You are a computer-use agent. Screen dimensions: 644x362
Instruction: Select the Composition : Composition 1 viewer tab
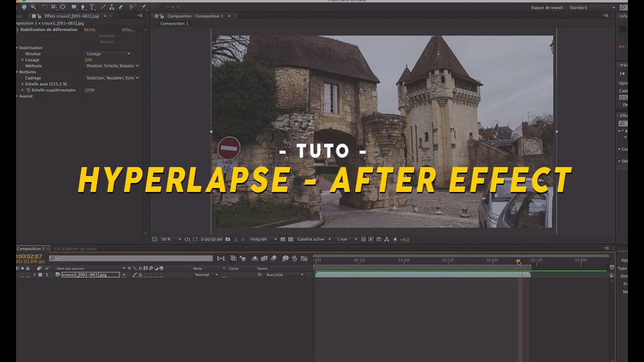pyautogui.click(x=195, y=16)
